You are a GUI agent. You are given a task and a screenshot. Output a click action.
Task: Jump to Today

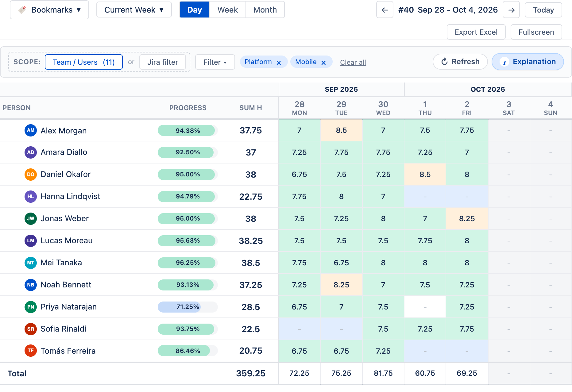543,10
